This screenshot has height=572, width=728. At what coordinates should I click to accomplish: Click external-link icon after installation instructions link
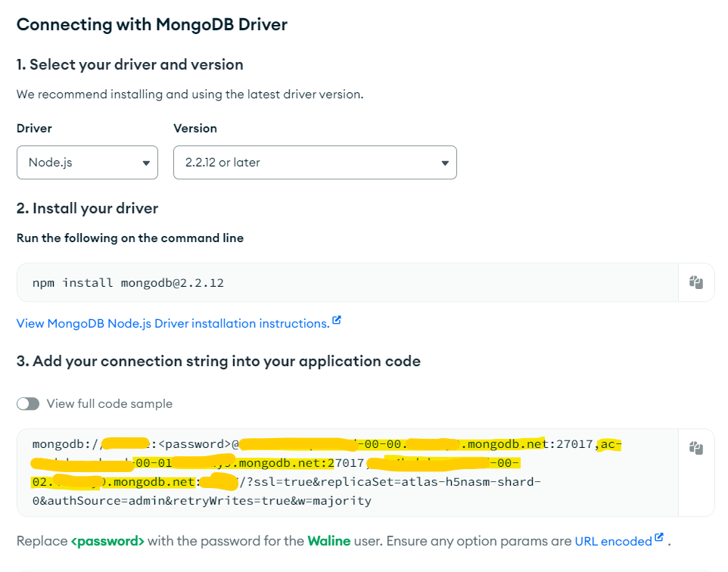point(337,321)
